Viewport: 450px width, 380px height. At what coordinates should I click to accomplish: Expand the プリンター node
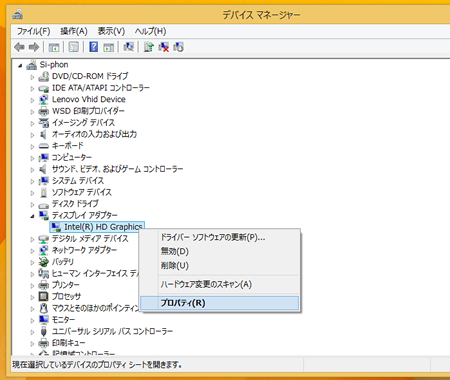coord(32,286)
